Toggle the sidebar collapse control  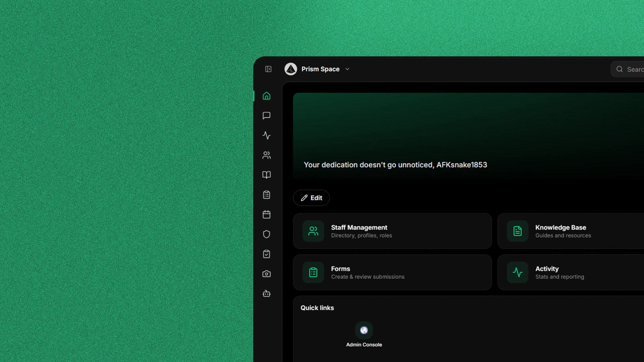268,69
